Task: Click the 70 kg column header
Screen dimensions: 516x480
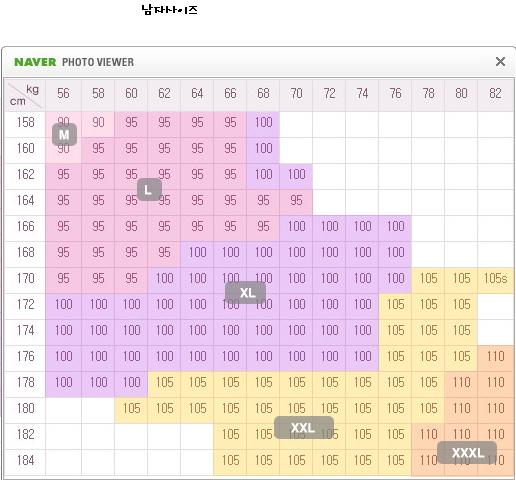Action: [296, 95]
